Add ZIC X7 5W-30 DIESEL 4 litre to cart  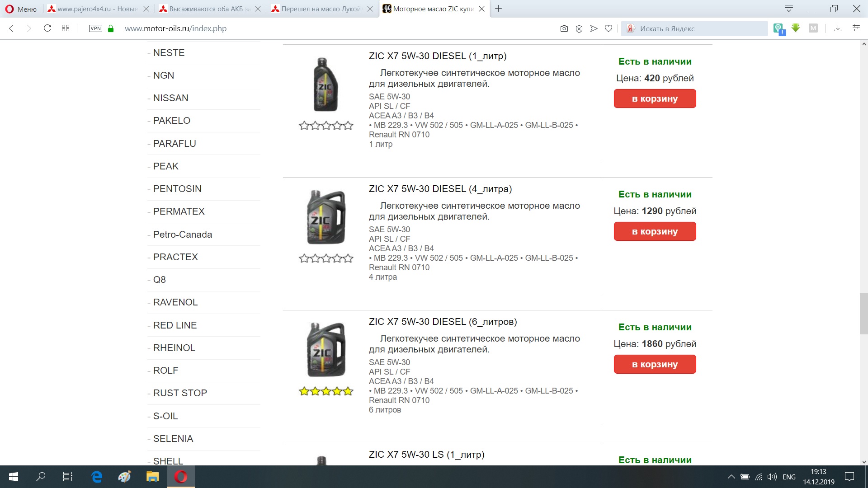point(655,231)
